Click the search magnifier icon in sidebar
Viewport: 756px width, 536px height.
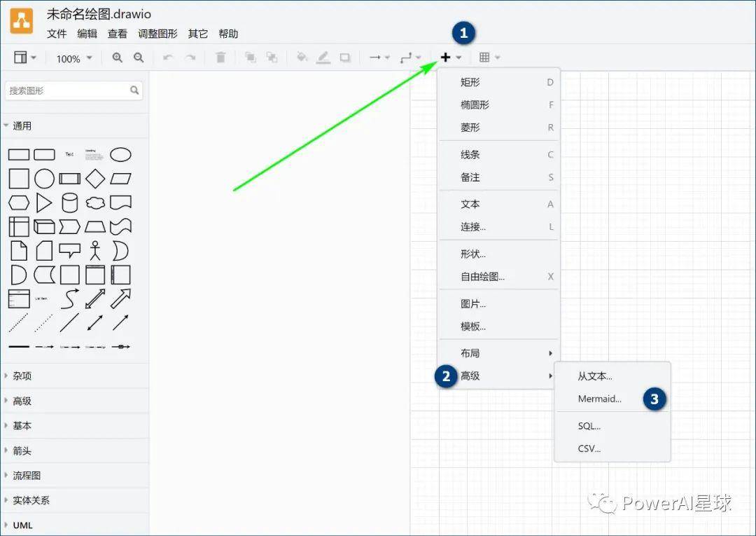134,90
